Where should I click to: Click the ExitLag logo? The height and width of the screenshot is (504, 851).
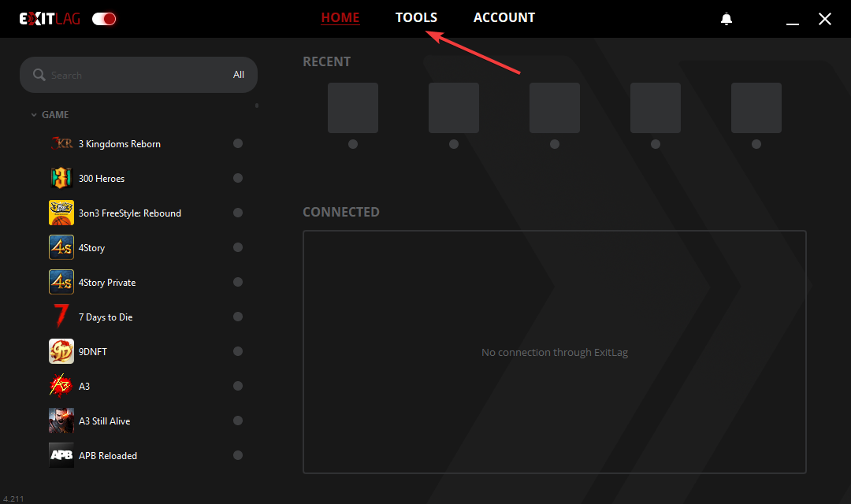click(x=50, y=19)
